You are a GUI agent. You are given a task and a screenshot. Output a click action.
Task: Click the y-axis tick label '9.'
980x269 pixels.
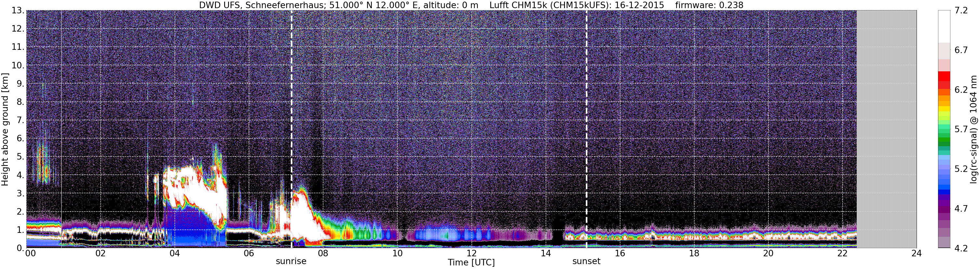pyautogui.click(x=20, y=84)
